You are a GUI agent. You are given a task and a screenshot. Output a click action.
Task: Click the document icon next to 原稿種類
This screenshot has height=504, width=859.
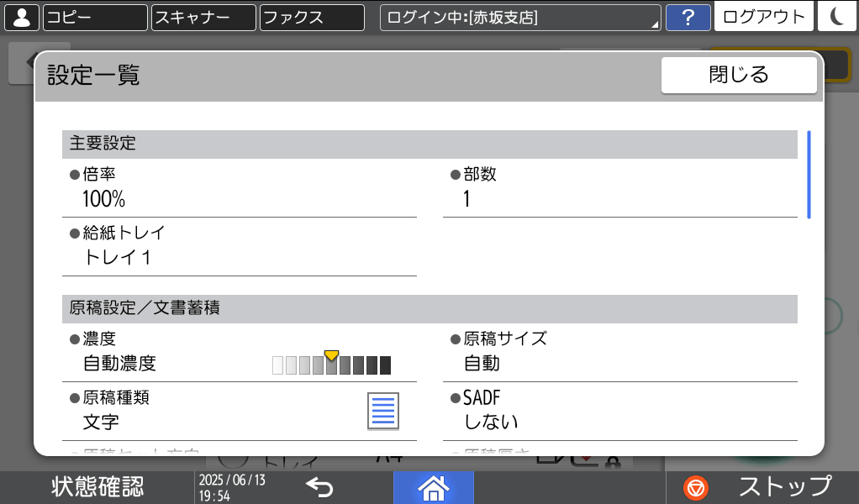[383, 410]
